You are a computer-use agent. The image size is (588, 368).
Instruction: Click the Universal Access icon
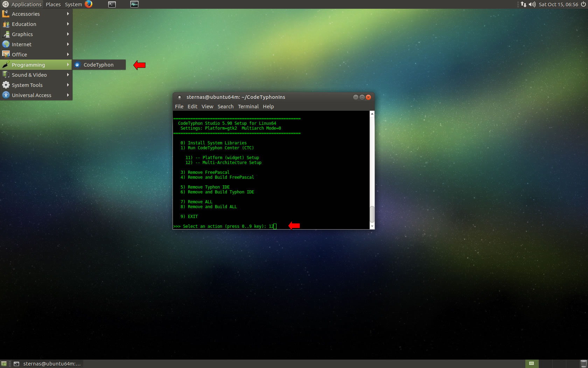pyautogui.click(x=6, y=95)
